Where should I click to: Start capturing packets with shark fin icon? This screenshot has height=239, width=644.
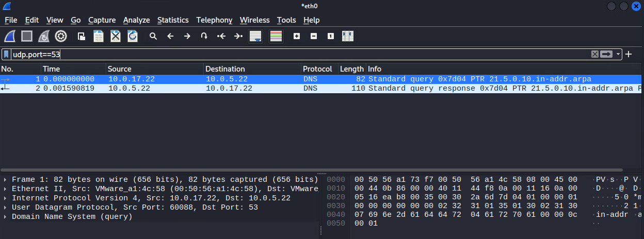pyautogui.click(x=10, y=36)
